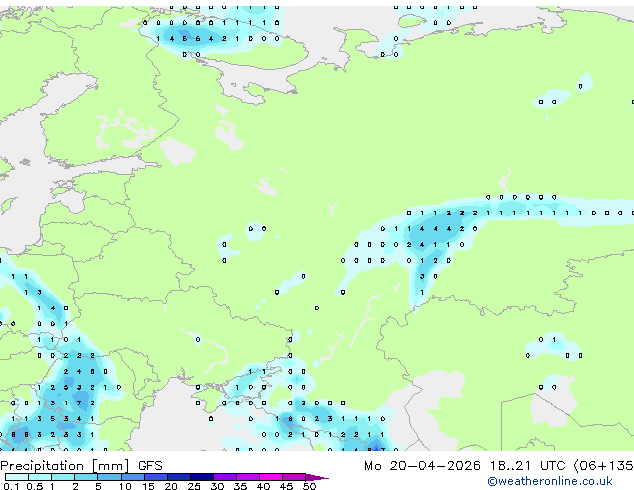The width and height of the screenshot is (634, 490).
Task: Click the '0.5' legend scale label
Action: point(35,486)
